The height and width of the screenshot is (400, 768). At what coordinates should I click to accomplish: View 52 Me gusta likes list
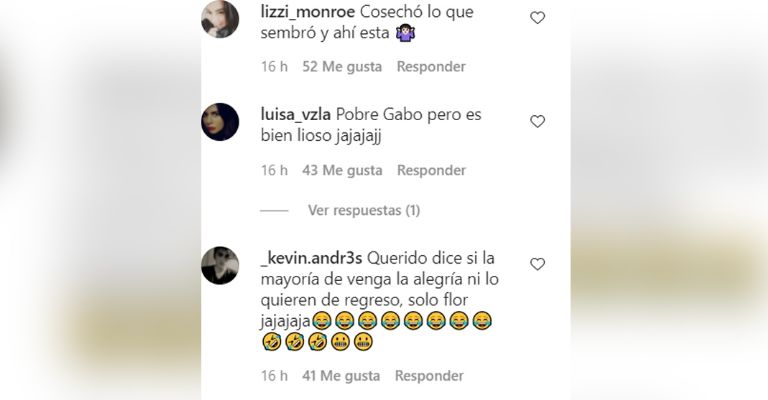point(342,67)
